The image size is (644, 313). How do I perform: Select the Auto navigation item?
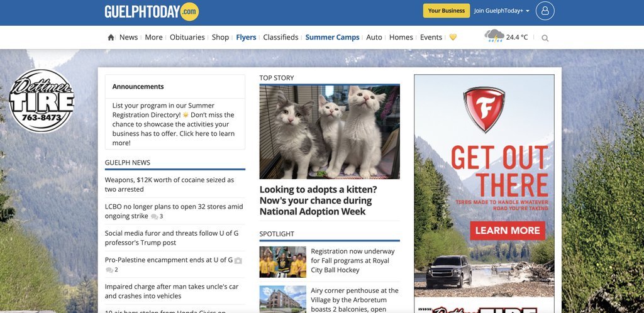click(x=374, y=37)
